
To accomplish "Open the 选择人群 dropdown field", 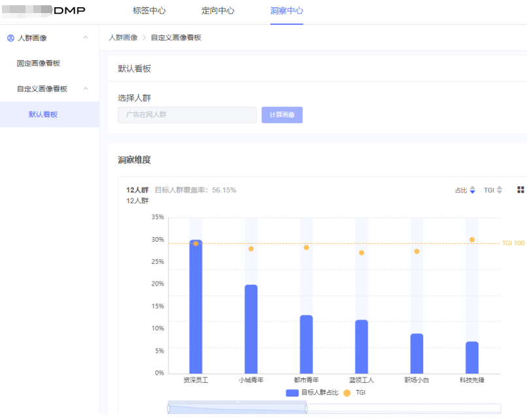I will click(187, 115).
